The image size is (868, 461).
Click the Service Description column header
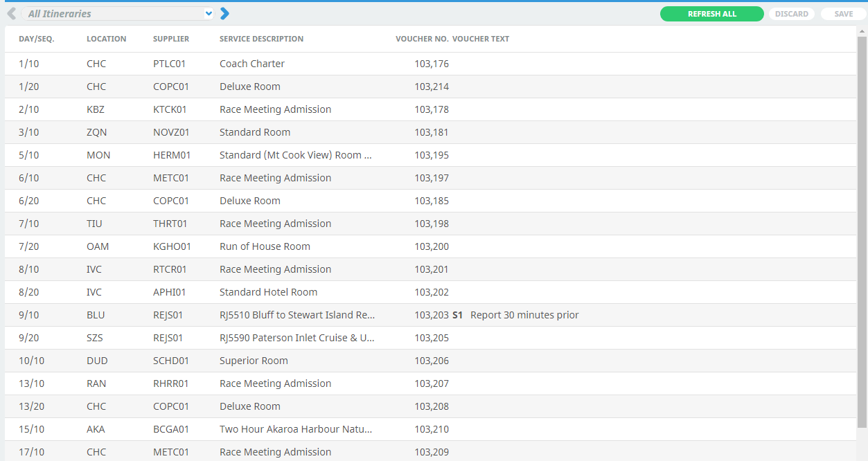pos(261,39)
